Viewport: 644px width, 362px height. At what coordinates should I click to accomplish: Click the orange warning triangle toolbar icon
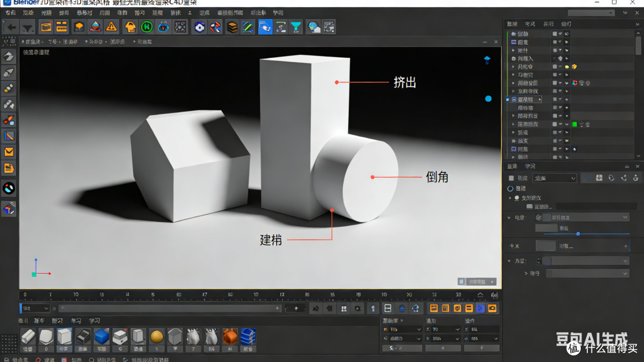[112, 27]
